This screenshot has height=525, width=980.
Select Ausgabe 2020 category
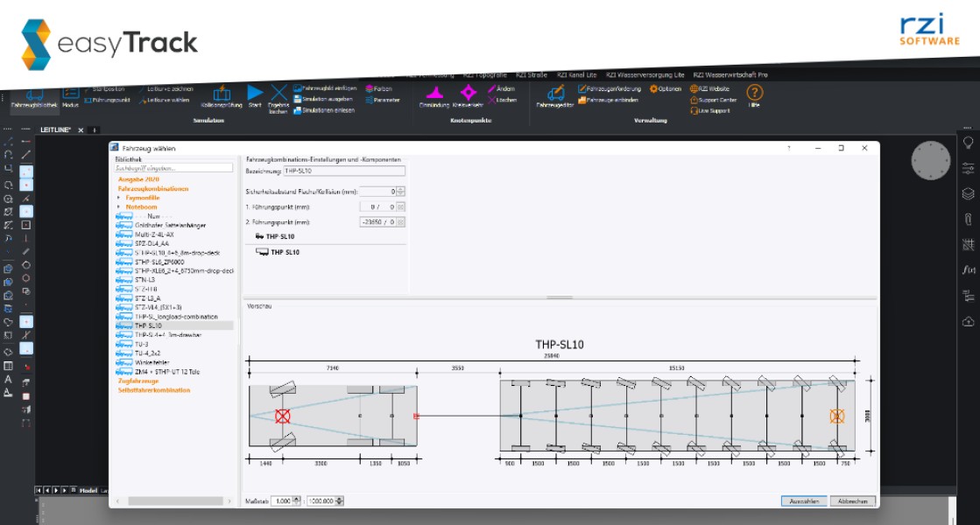138,179
